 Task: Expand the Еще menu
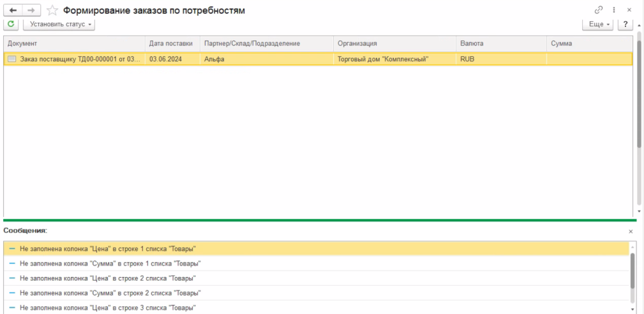tap(597, 24)
